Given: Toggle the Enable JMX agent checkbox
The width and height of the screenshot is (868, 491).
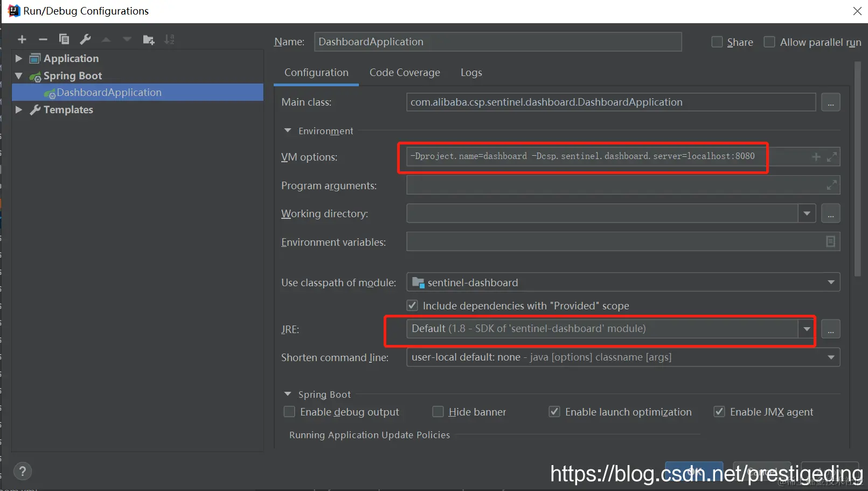Looking at the screenshot, I should coord(719,412).
